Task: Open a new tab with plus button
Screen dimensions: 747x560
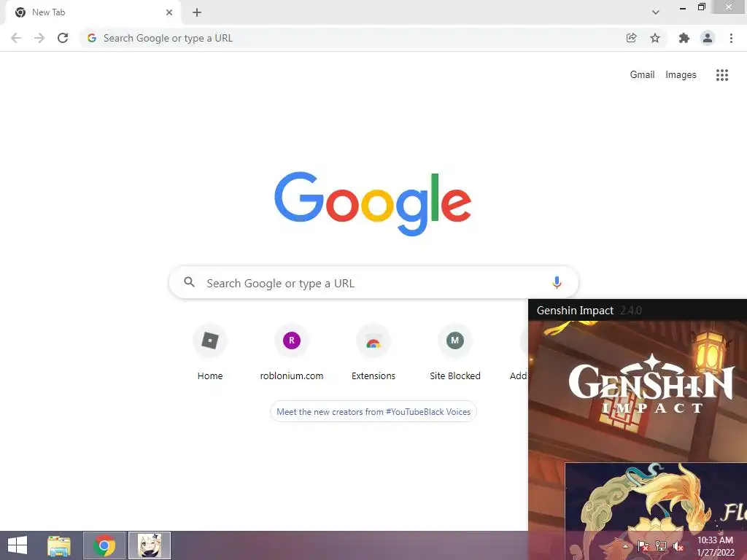Action: tap(197, 12)
